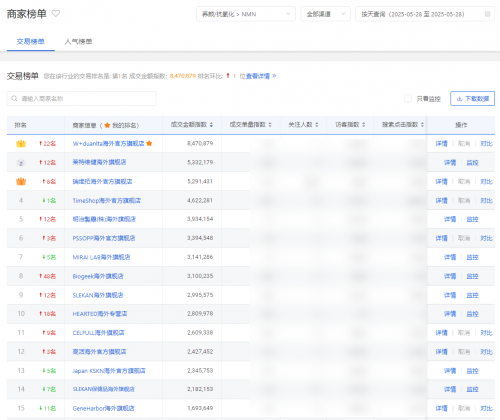Click the gold crown icon for rank 1

coord(21,144)
